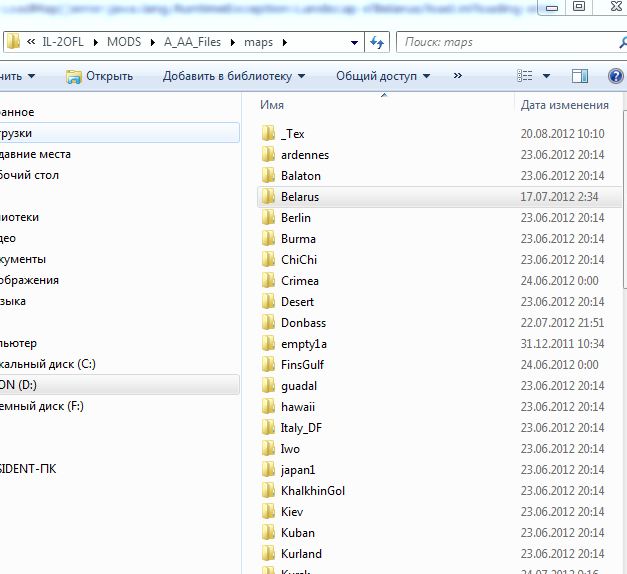This screenshot has width=627, height=574.
Task: Open Рабочий стол in the navigation pane
Action: (x=29, y=175)
